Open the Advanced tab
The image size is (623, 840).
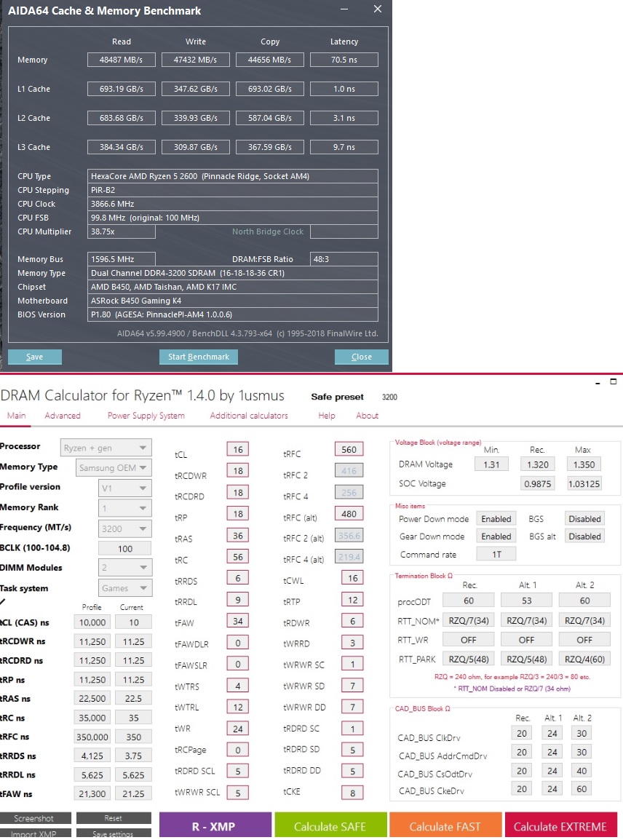point(63,416)
